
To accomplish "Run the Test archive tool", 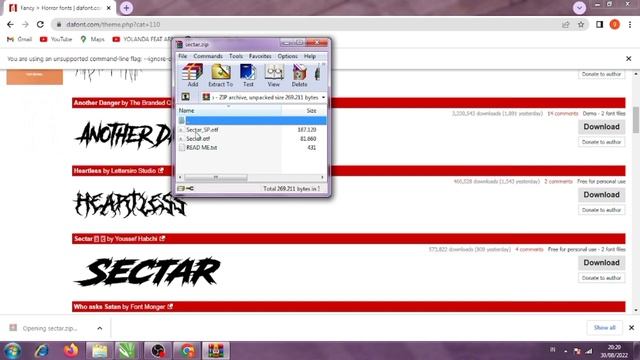I will (248, 75).
